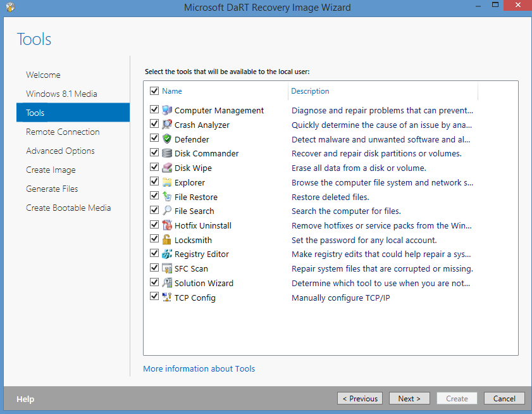Click the Defender shield icon

166,139
